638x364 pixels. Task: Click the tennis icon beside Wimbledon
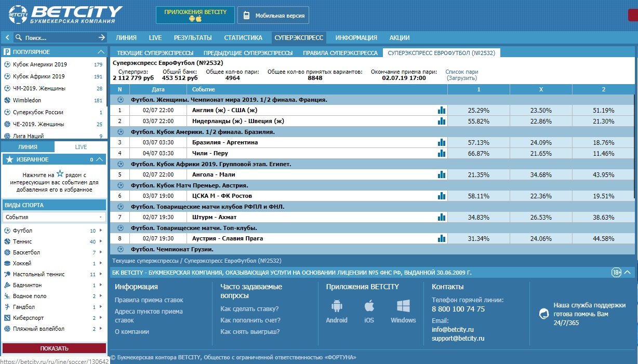pyautogui.click(x=7, y=100)
